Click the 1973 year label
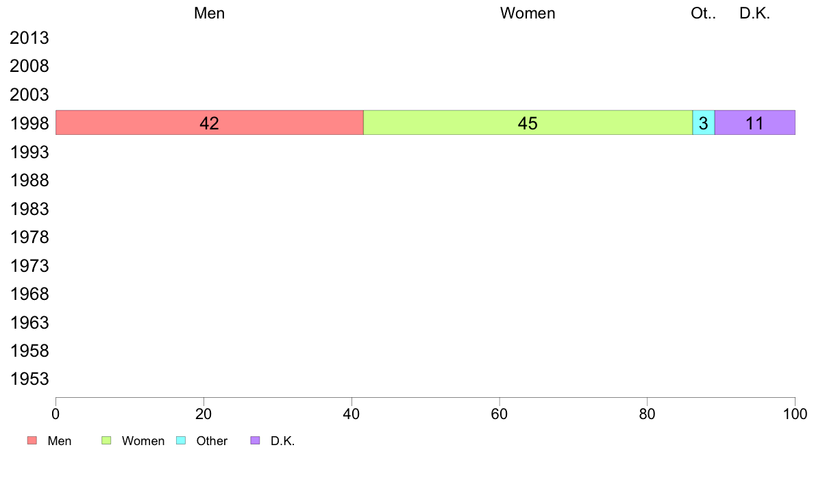Viewport: 814px width, 504px height. [x=29, y=266]
